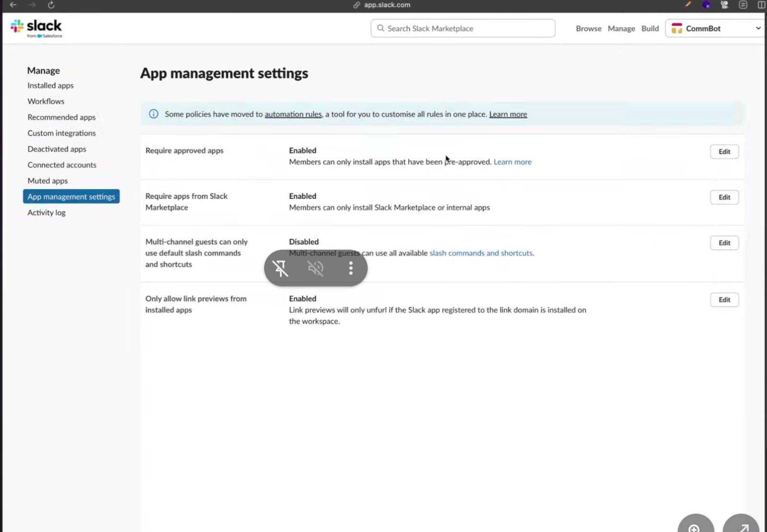Click the browser back arrow
This screenshot has width=767, height=532.
(x=13, y=5)
